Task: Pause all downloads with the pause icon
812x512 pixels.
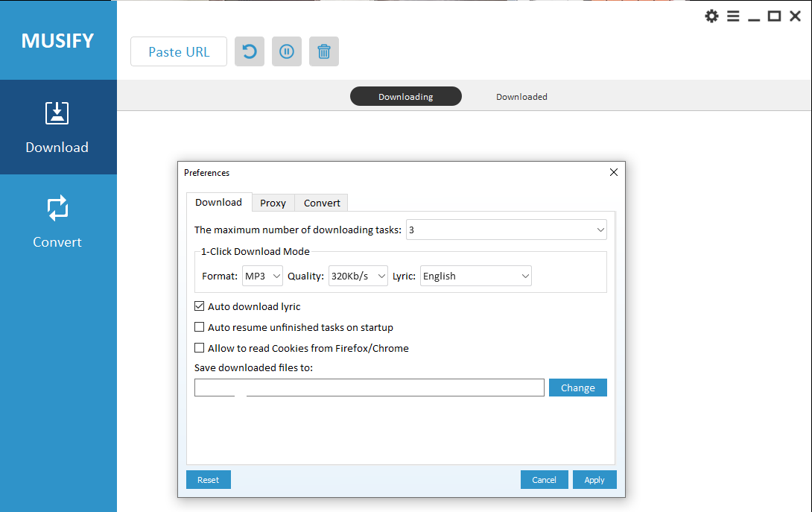Action: click(286, 51)
